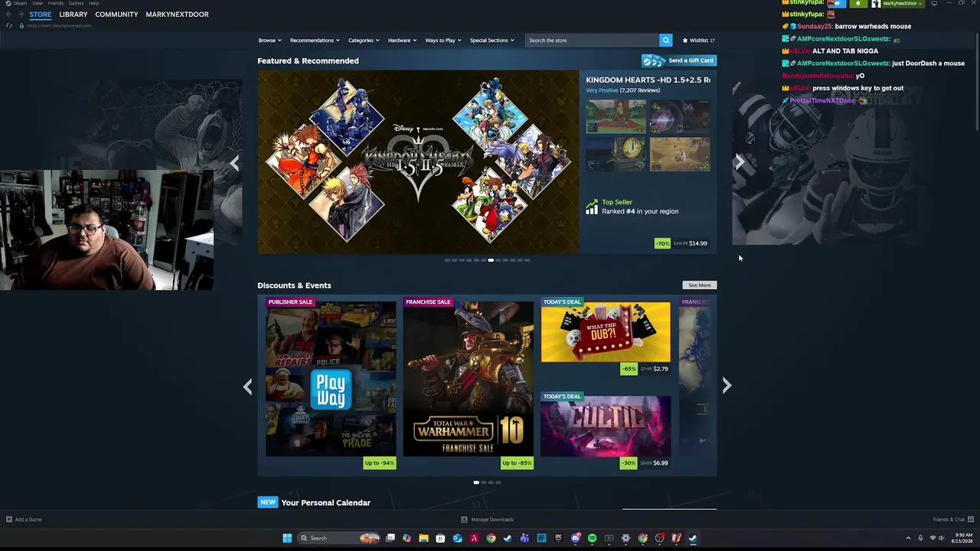Switch to the COMMUNITY tab
The width and height of the screenshot is (980, 551).
click(x=116, y=15)
